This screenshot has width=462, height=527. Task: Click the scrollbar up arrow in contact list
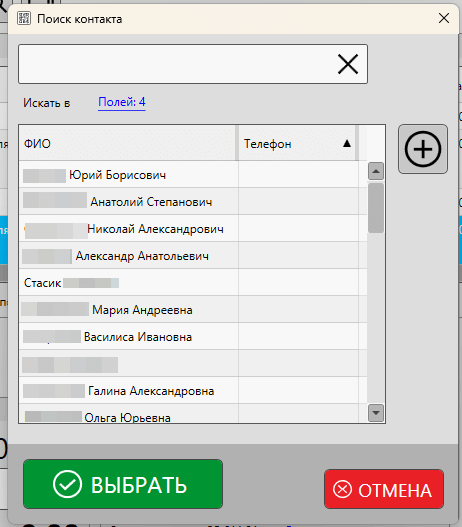point(376,171)
